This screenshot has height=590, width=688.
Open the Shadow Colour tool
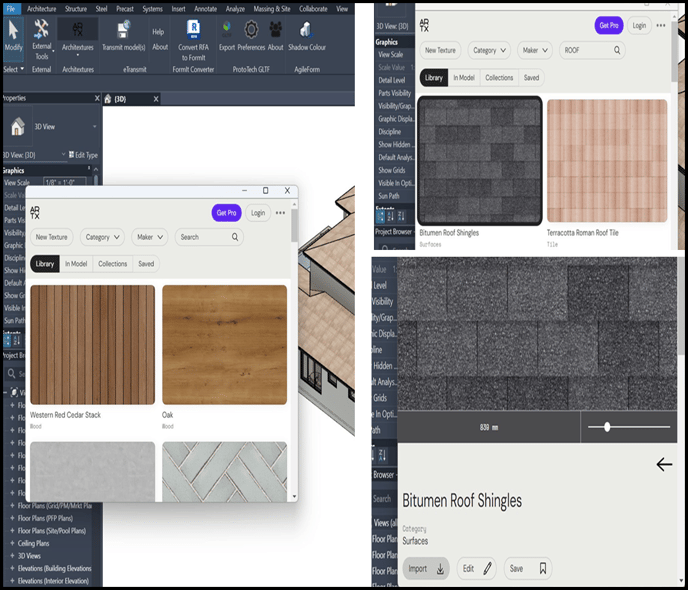307,36
